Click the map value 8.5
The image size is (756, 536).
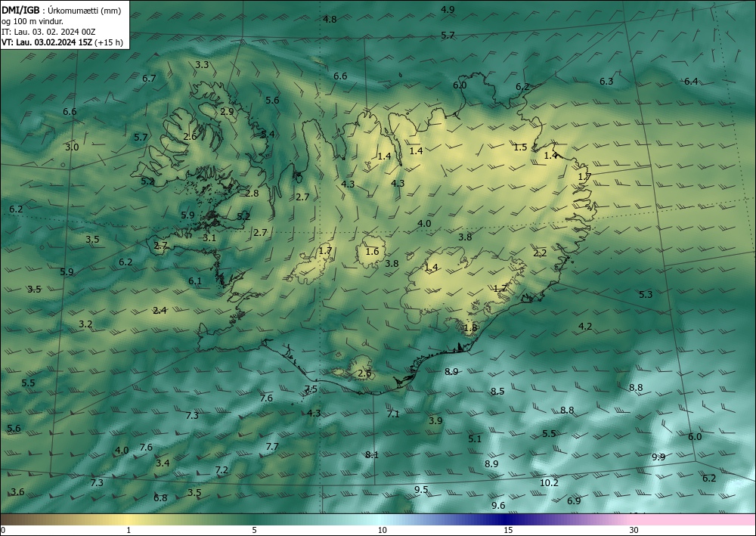click(x=497, y=392)
